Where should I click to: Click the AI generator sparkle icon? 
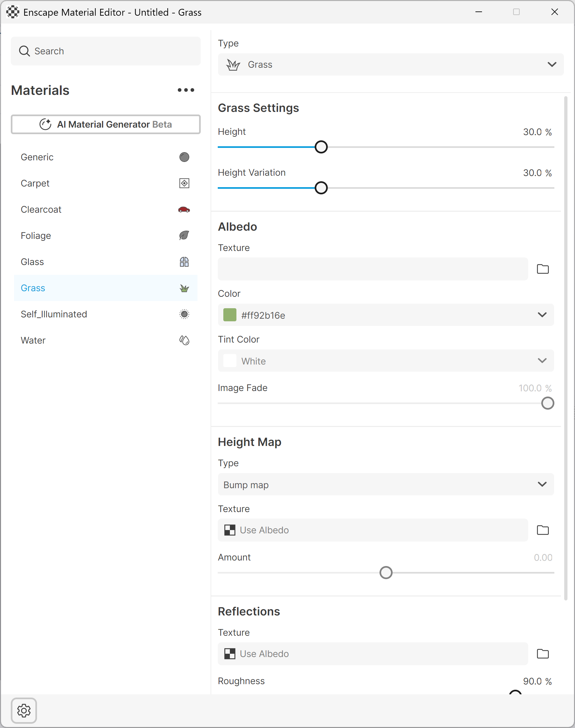46,124
